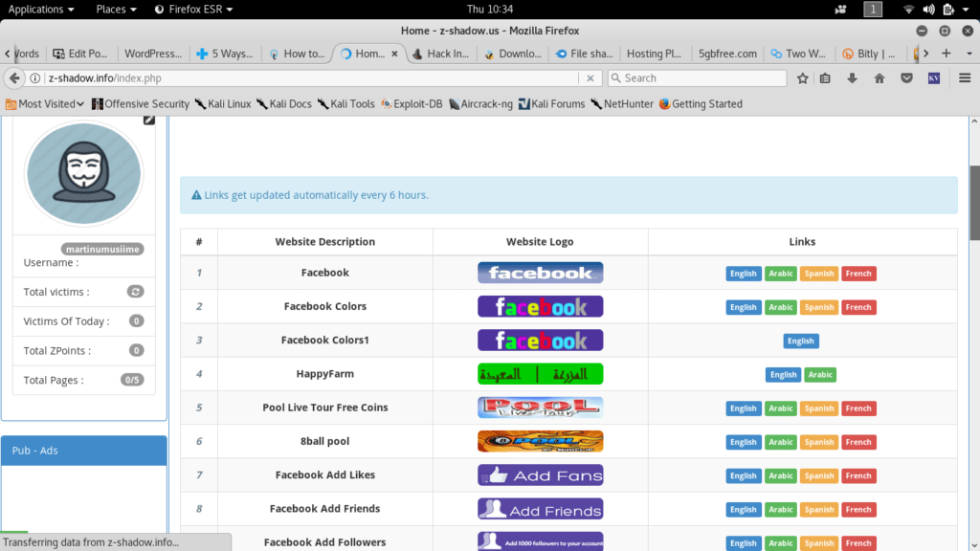This screenshot has width=980, height=551.
Task: Click the 8ball pool logo
Action: click(x=540, y=441)
